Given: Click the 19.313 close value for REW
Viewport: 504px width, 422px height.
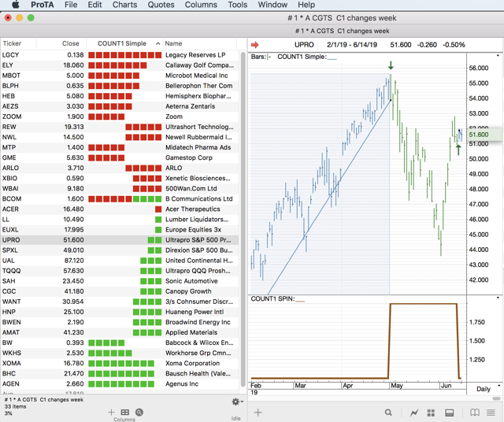Looking at the screenshot, I should tap(74, 127).
